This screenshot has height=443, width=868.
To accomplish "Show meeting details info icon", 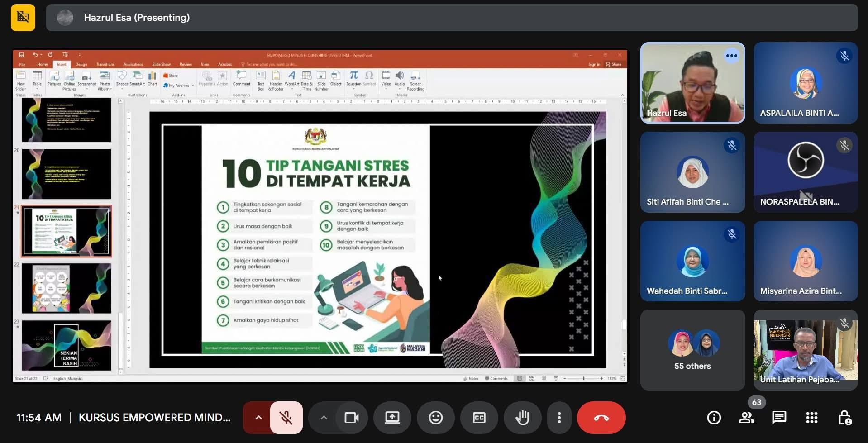I will click(714, 418).
